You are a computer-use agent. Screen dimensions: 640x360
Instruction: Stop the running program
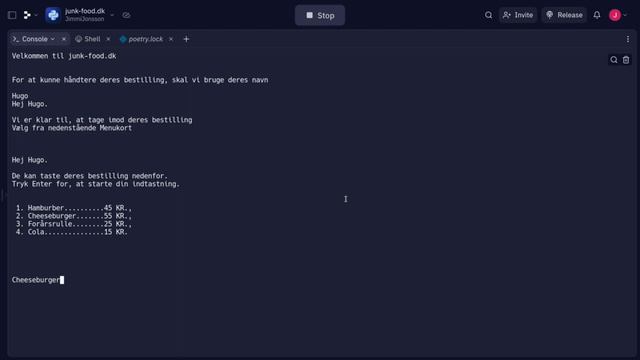coord(320,15)
